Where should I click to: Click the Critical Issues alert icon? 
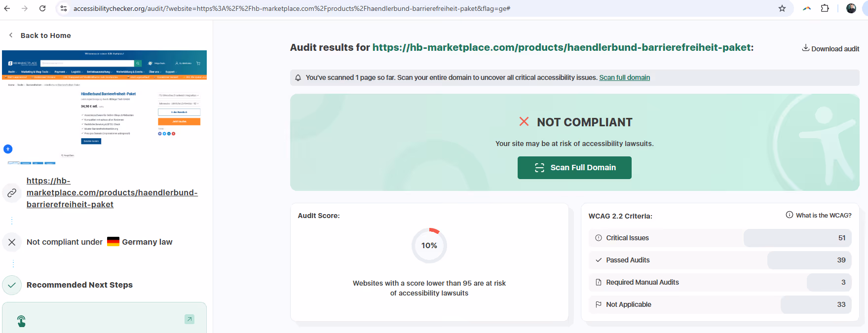(x=599, y=238)
